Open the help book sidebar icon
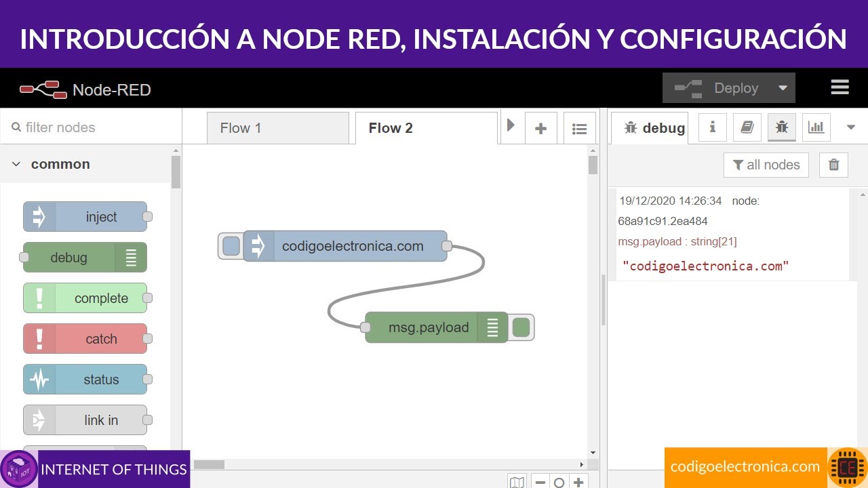 tap(747, 127)
